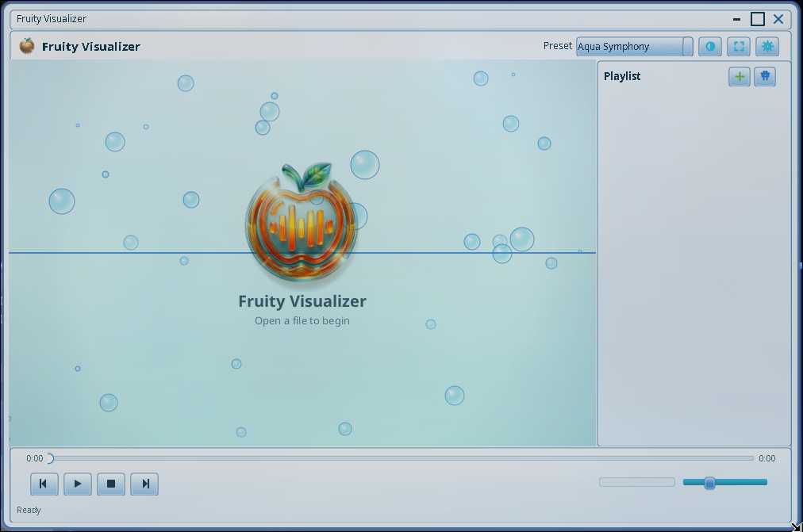Click the large apple logo in visualizer

point(302,223)
